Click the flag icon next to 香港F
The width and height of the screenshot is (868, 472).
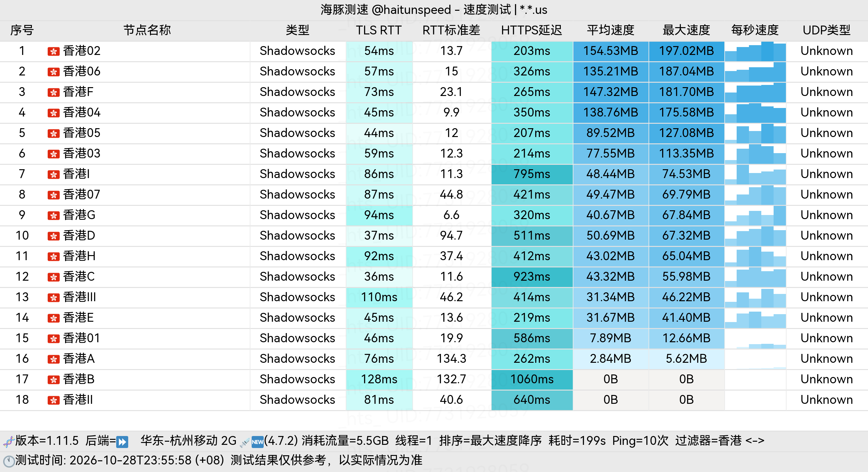tap(54, 92)
